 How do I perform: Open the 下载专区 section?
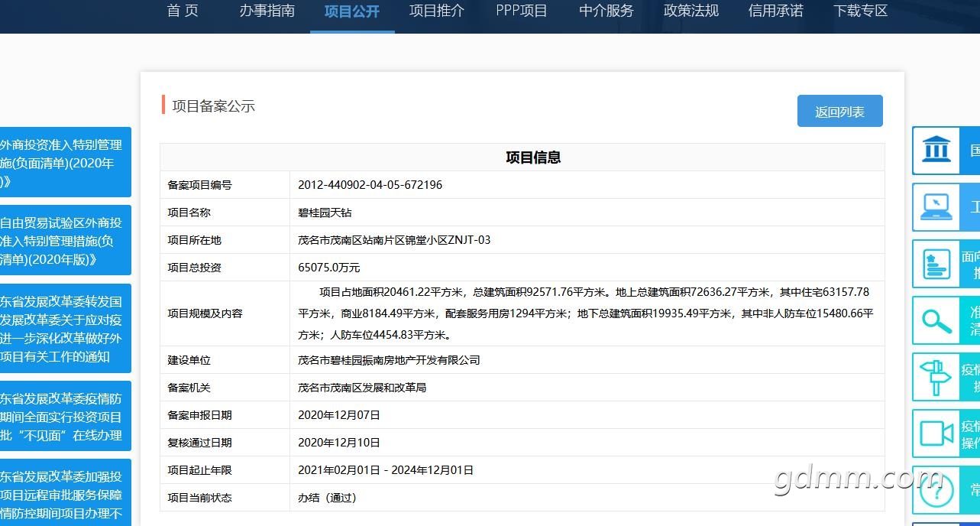[x=861, y=11]
